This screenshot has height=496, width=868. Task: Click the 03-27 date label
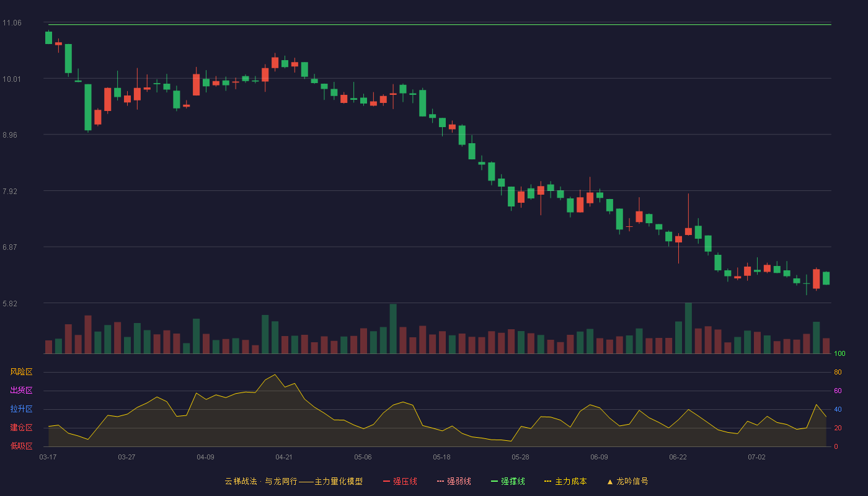click(126, 457)
